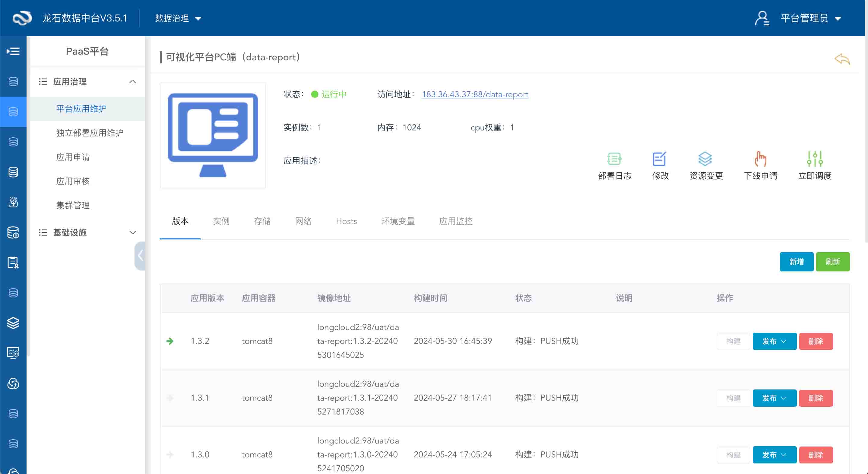868x474 pixels.
Task: Open the clipboard with badge sidebar icon
Action: pos(13,262)
